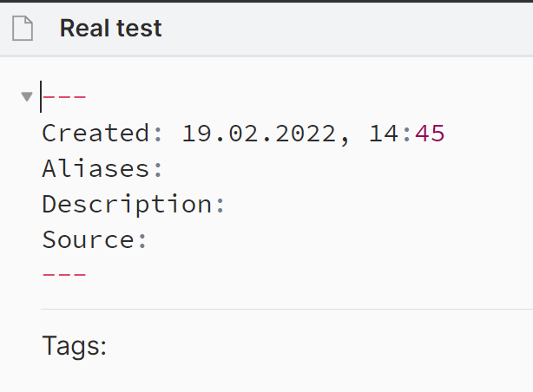Collapse the frontmatter with the fold triangle
The width and height of the screenshot is (533, 392).
pos(27,96)
